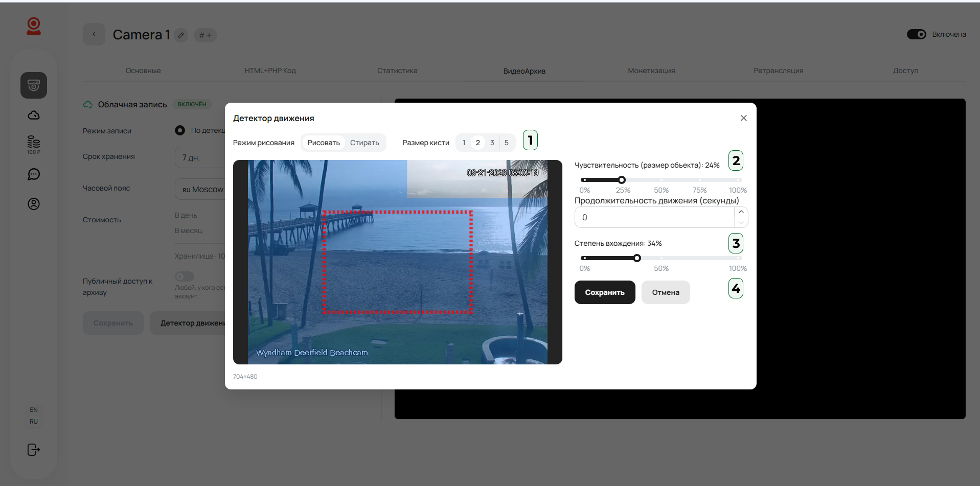Click the red camera logo icon
The image size is (980, 486).
[34, 26]
